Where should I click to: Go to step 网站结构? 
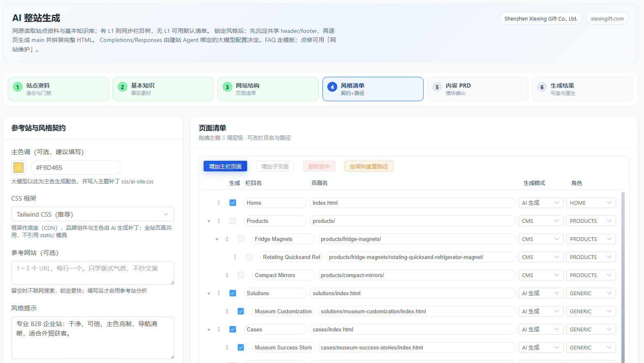click(268, 89)
